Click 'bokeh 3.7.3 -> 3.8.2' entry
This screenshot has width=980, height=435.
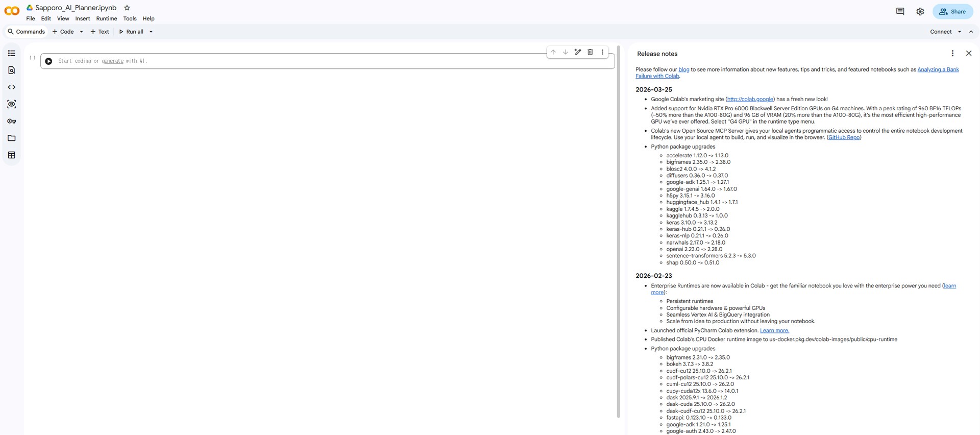coord(690,364)
